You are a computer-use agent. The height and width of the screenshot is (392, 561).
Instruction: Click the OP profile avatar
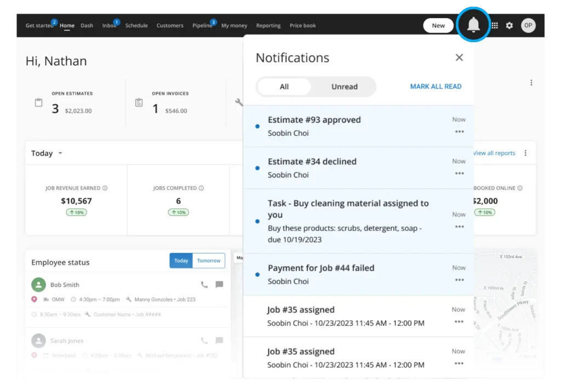coord(528,26)
